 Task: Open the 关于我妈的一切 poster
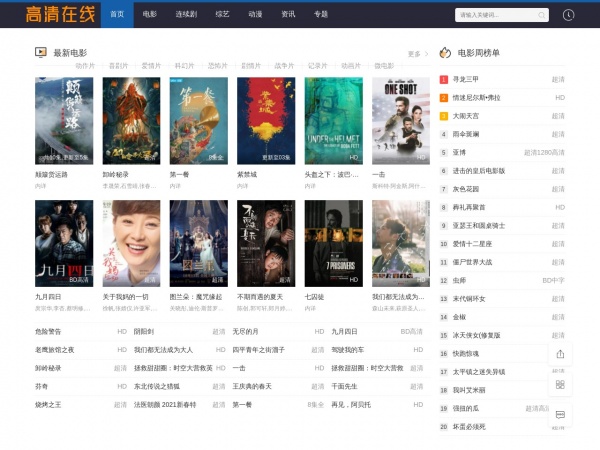[131, 243]
